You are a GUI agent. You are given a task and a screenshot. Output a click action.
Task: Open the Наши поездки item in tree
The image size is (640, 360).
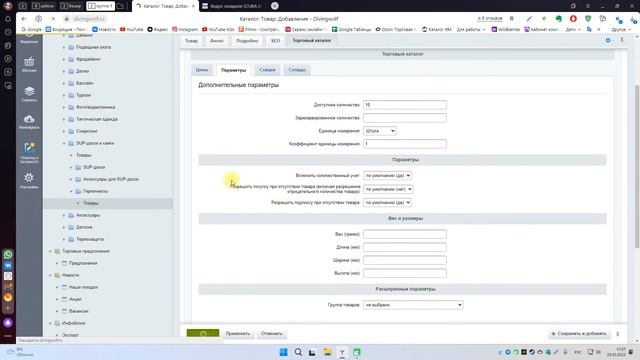(x=83, y=287)
